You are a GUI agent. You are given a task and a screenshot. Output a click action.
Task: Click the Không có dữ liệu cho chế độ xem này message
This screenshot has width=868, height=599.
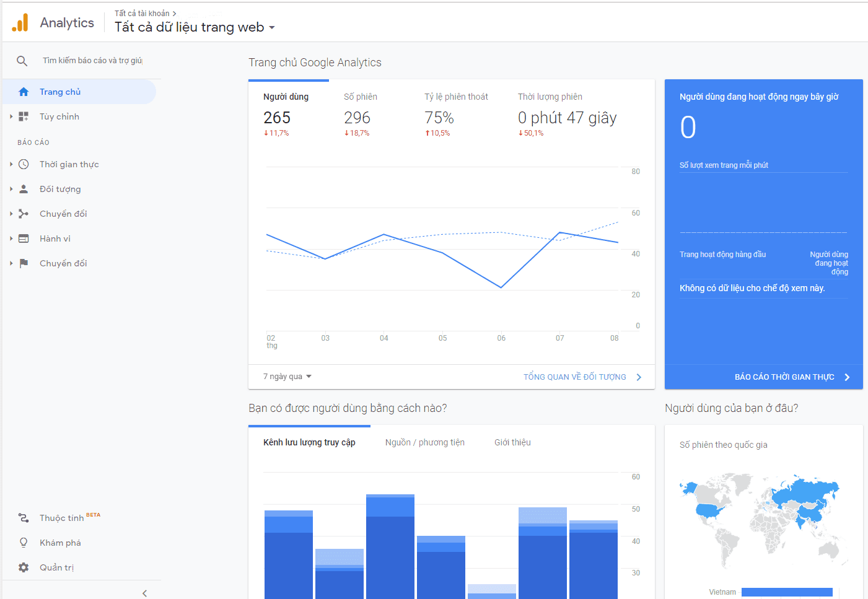pos(752,288)
